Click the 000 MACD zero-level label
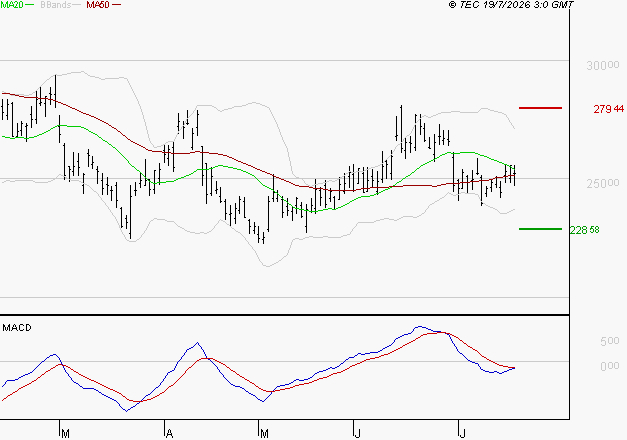627x440 pixels. 609,366
